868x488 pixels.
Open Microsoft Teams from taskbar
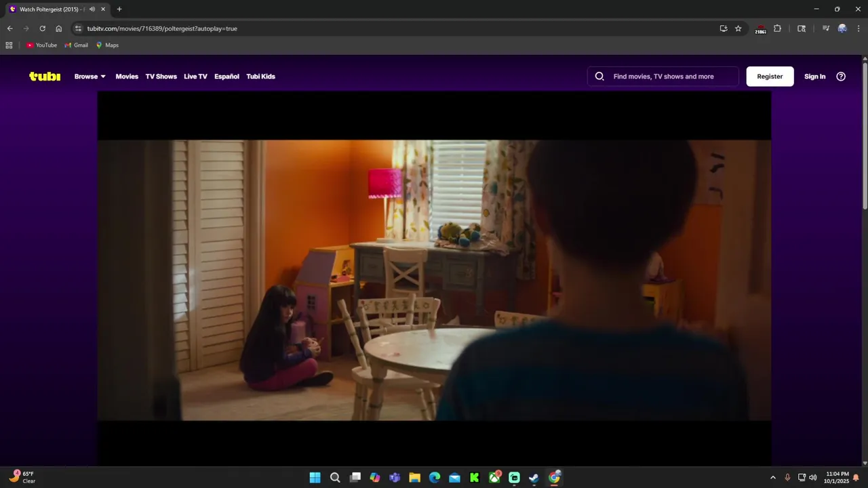395,478
